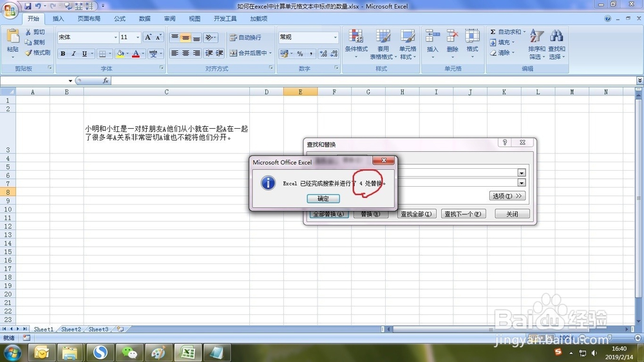
Task: Toggle top vertical alignment
Action: [175, 37]
